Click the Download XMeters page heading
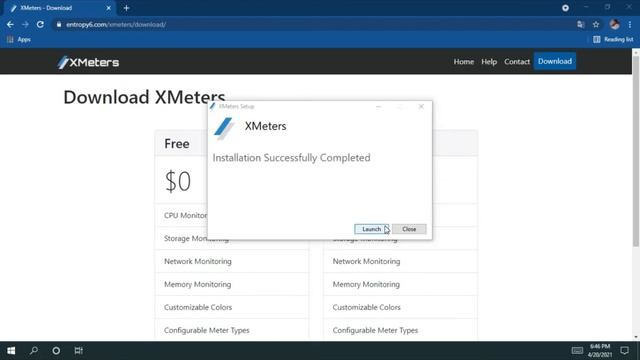640x360 pixels. tap(144, 97)
